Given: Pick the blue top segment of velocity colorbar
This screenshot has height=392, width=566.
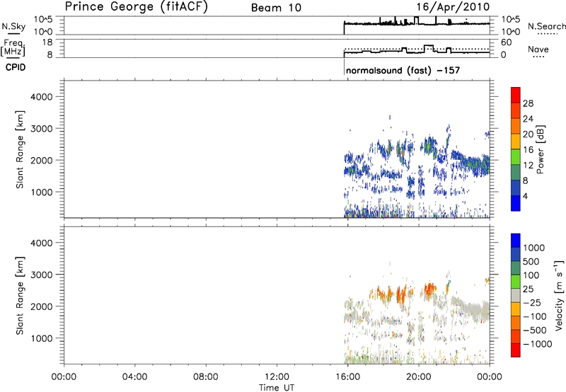Looking at the screenshot, I should pyautogui.click(x=516, y=241).
